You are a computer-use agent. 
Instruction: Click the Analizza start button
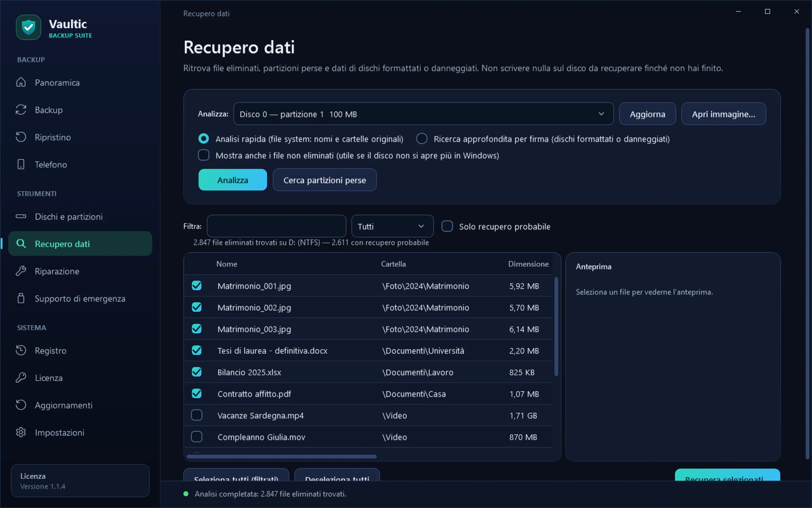click(x=232, y=180)
